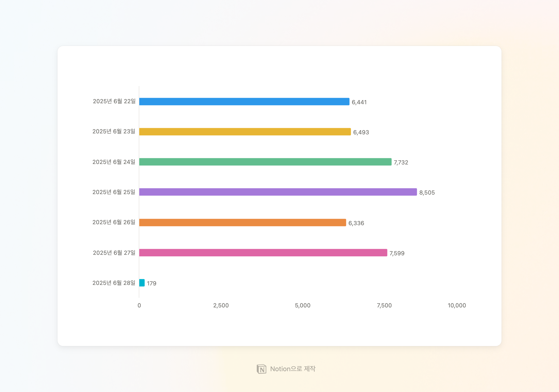The height and width of the screenshot is (392, 559).
Task: Click the '2025년 6월 28일' axis label
Action: 114,283
